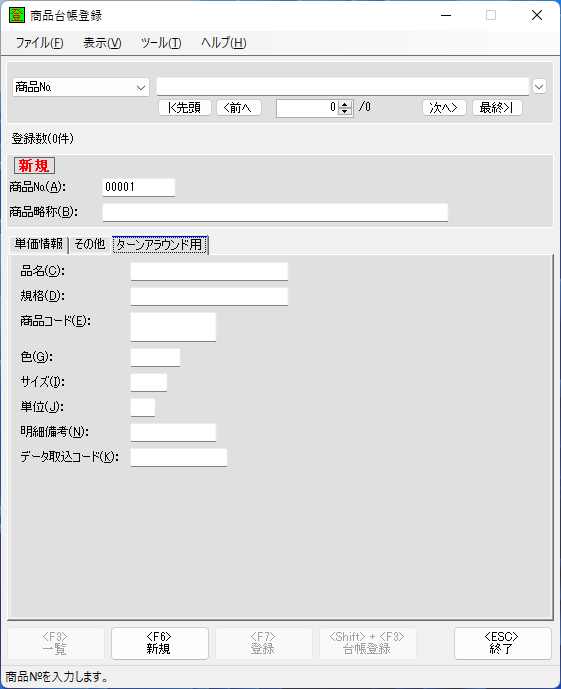Click the 品名(C) input field
561x689 pixels.
pos(209,272)
